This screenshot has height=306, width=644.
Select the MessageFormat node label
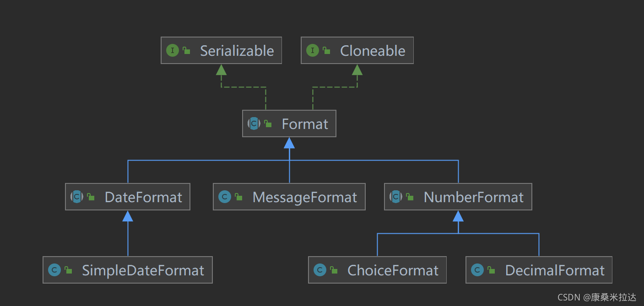click(304, 197)
